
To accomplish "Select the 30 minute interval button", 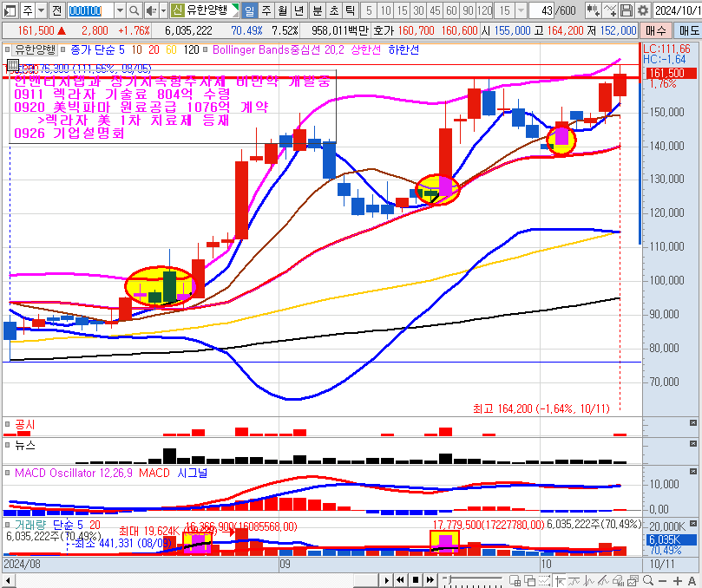I will [419, 10].
